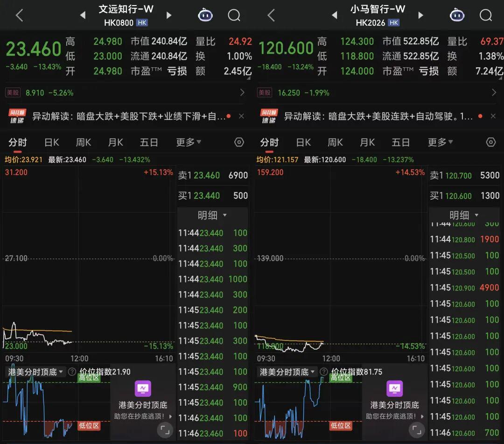The width and height of the screenshot is (504, 444).
Task: Open the robot assistant icon on Pony.ai page
Action: 457,15
